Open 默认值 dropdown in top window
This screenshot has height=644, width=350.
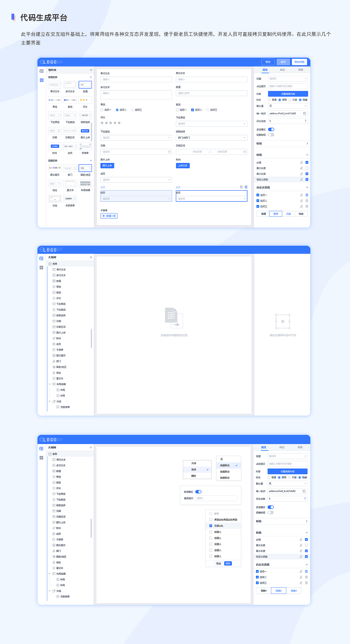pos(288,106)
